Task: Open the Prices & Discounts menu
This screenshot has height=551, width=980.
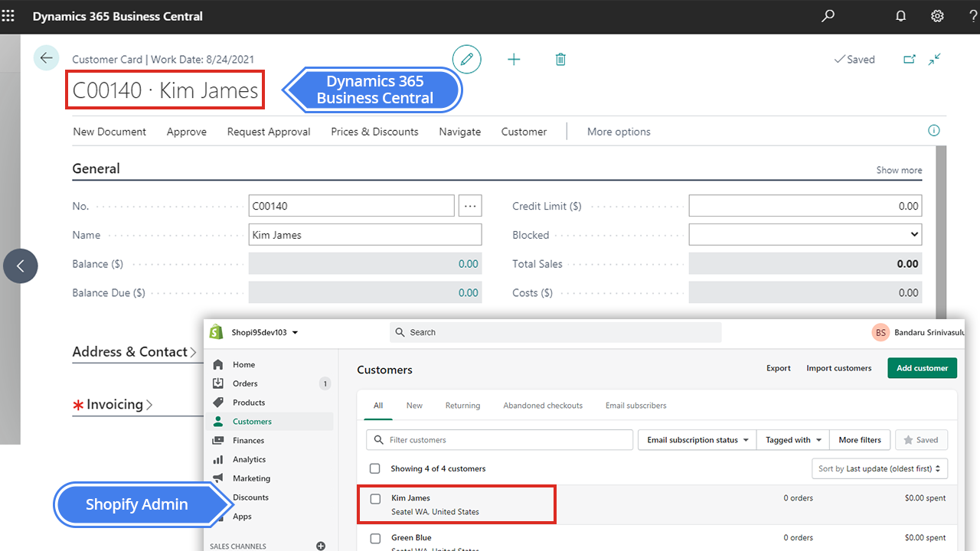Action: pos(374,132)
